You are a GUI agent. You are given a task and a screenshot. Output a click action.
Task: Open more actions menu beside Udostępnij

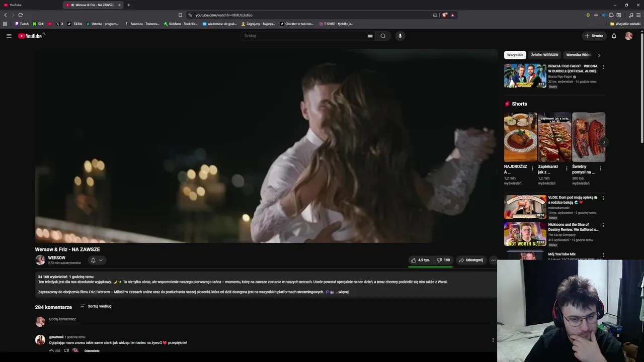click(x=493, y=260)
